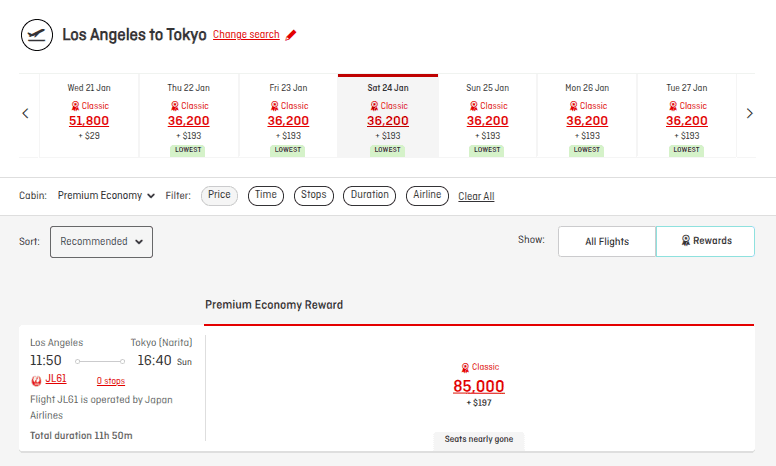Select Wed 21 Jan date tab
776x466 pixels.
point(89,116)
